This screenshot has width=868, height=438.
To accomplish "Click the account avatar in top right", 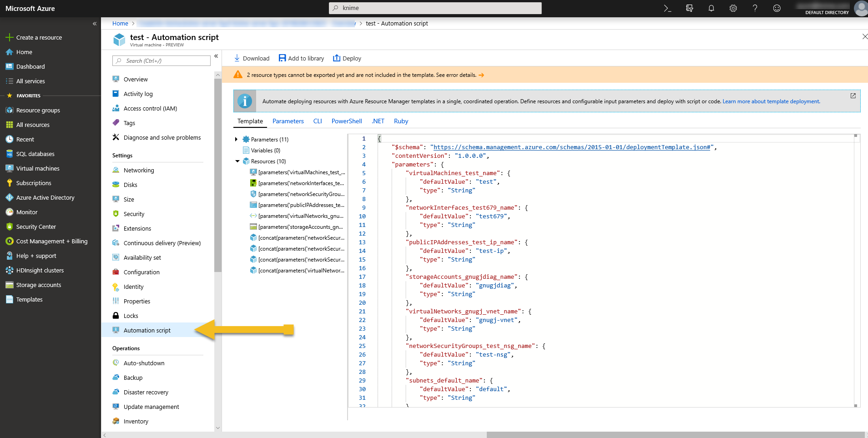I will tap(861, 8).
